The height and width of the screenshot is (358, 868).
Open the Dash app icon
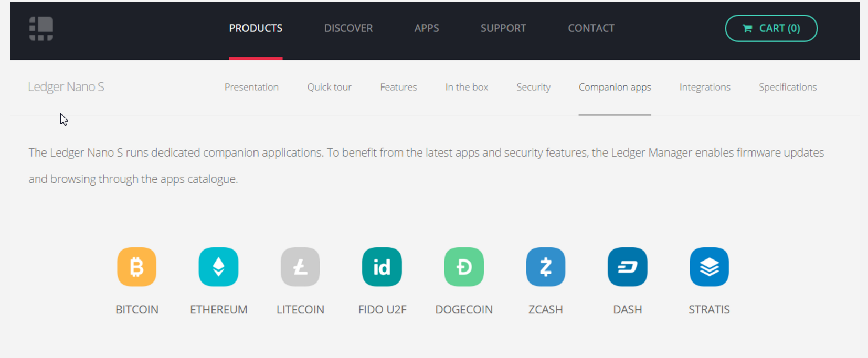click(628, 267)
